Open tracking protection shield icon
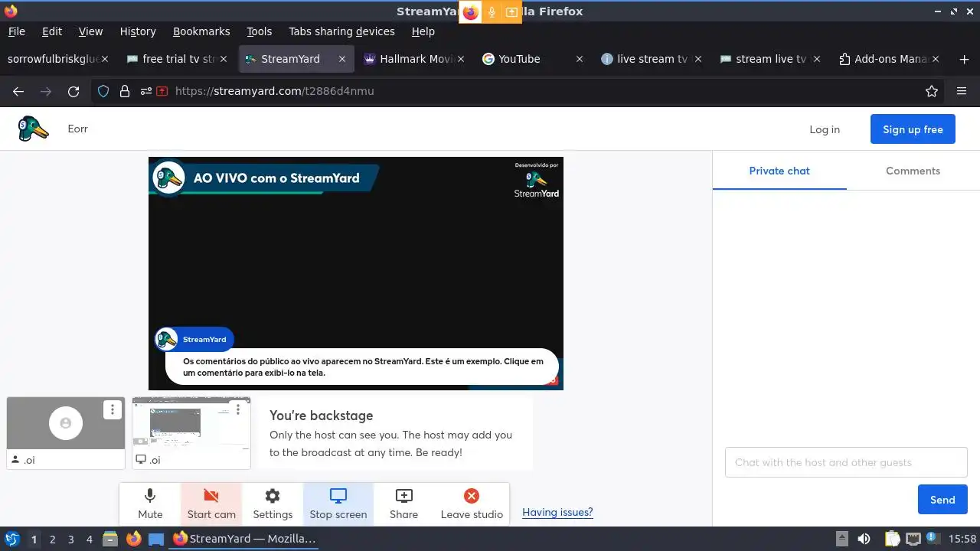980x551 pixels. pos(103,91)
